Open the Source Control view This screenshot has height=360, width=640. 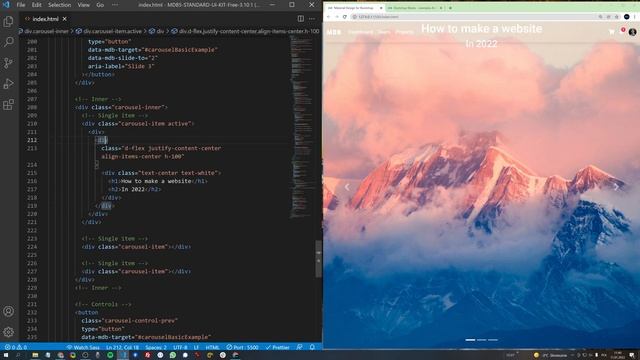pyautogui.click(x=8, y=63)
